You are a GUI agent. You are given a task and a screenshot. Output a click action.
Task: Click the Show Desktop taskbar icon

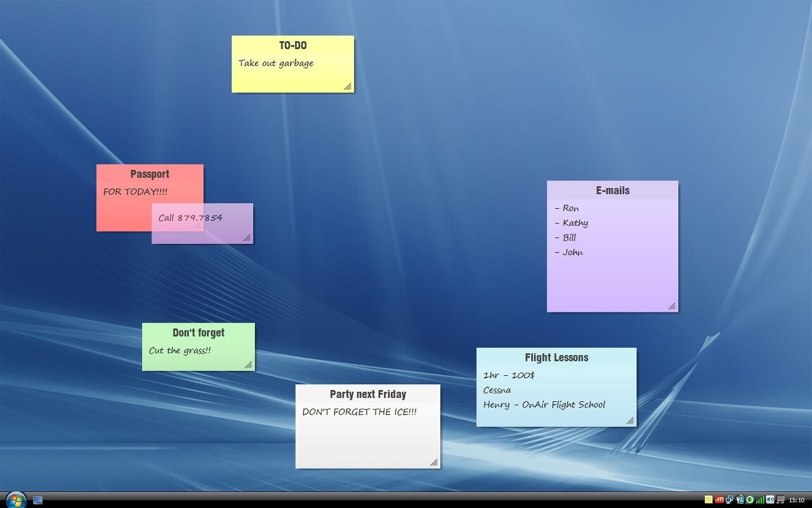[37, 500]
